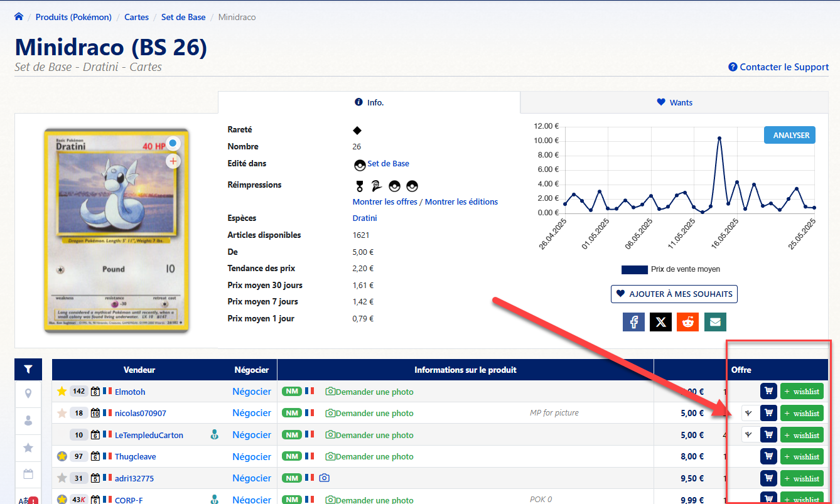The width and height of the screenshot is (840, 504).
Task: Share the card on Facebook
Action: pyautogui.click(x=633, y=322)
